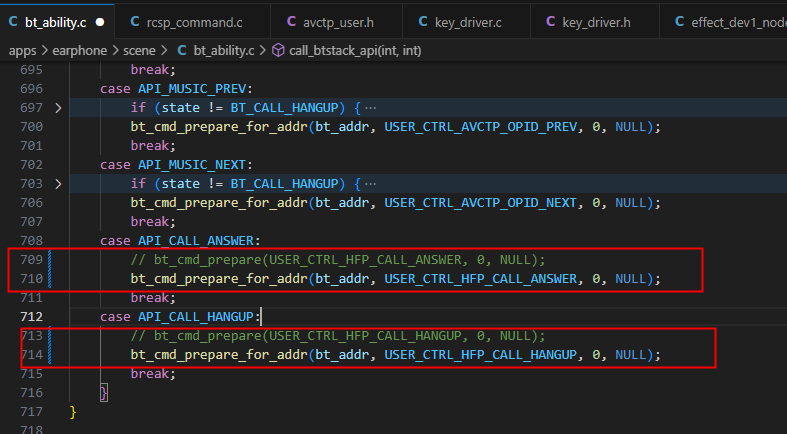Click the C icon on bt_ability.c tab

(13, 22)
